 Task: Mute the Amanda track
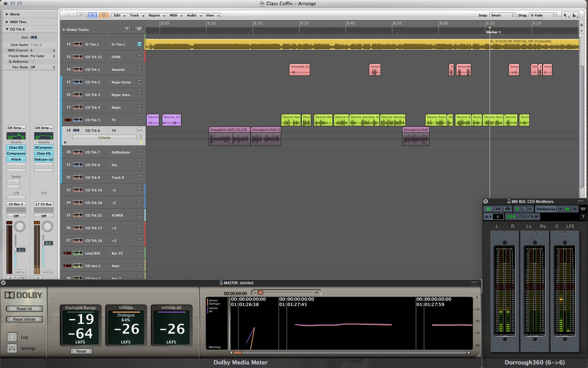pos(139,69)
